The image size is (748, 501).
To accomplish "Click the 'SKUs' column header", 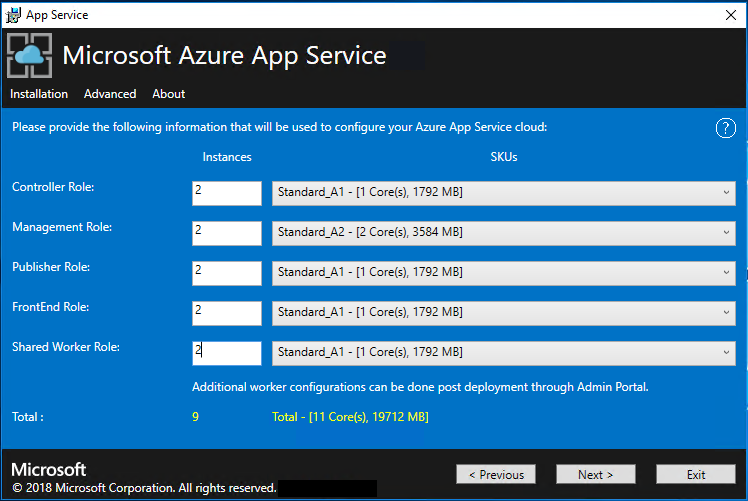I will [x=504, y=157].
